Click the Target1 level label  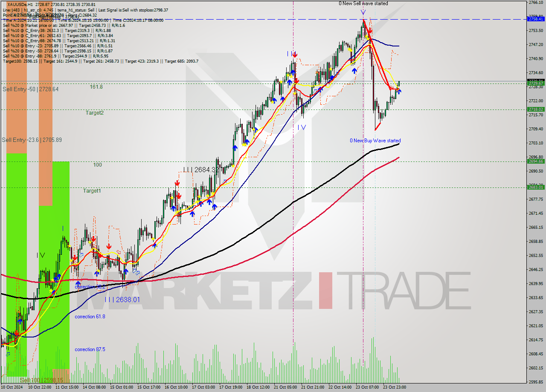(92, 191)
